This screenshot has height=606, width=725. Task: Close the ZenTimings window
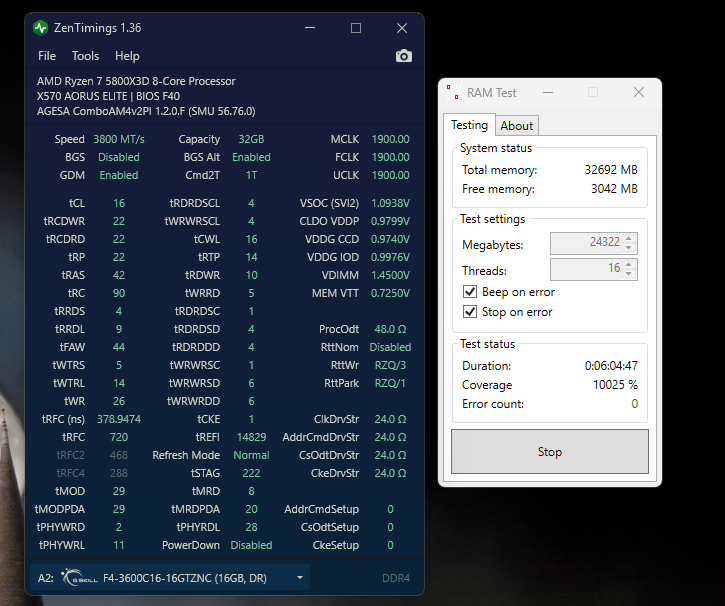(x=402, y=28)
